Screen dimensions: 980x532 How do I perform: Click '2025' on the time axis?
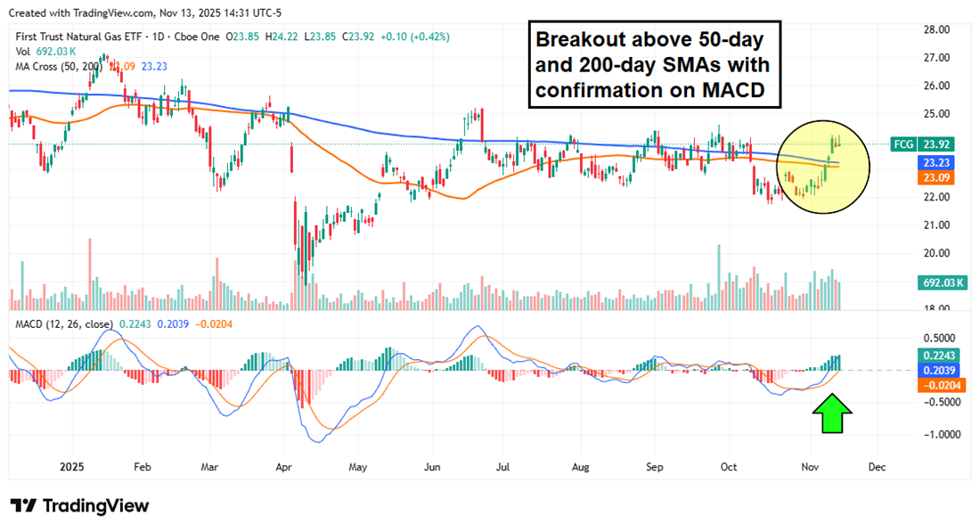71,466
